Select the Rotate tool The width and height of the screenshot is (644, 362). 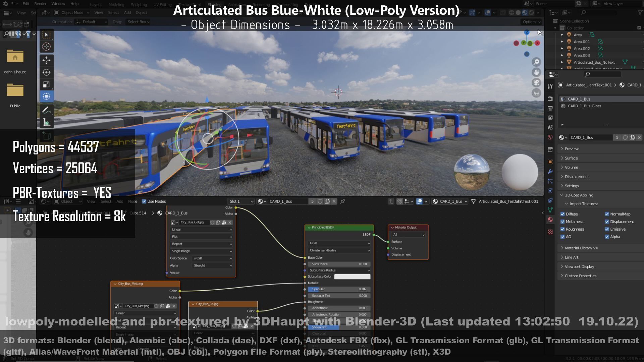tap(47, 72)
